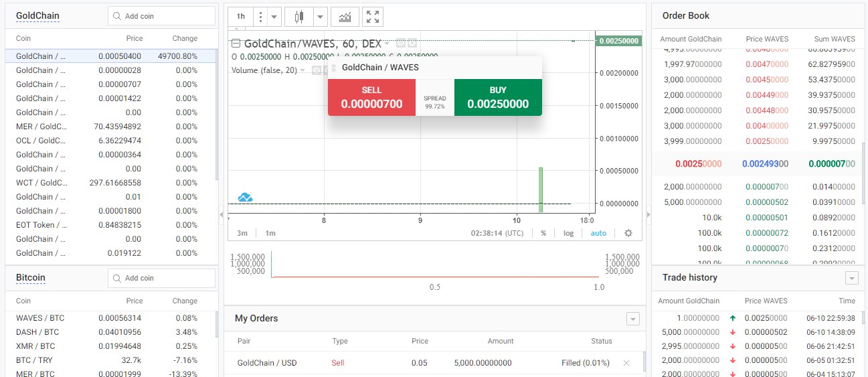Select the BTC / TRY pair row
Screen dimensions: 868x377
(110, 360)
